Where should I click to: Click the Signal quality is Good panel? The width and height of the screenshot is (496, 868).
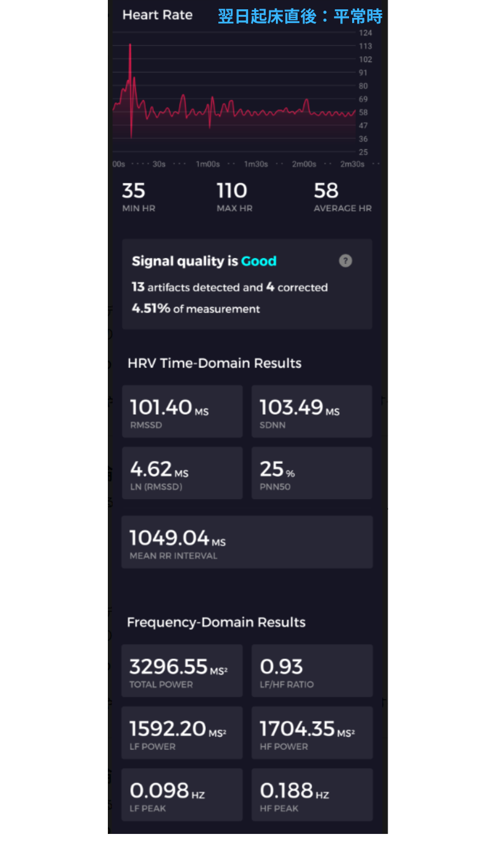click(247, 284)
